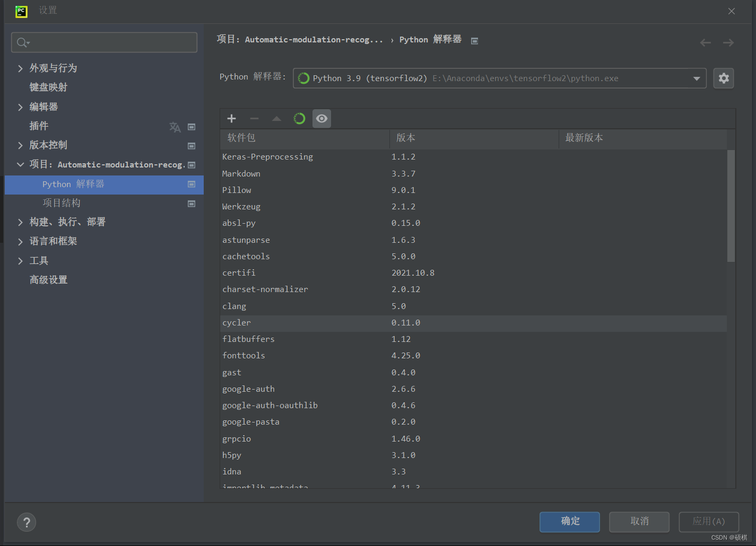Select the grpcio package row
Screen dimensions: 756x546
tap(474, 439)
